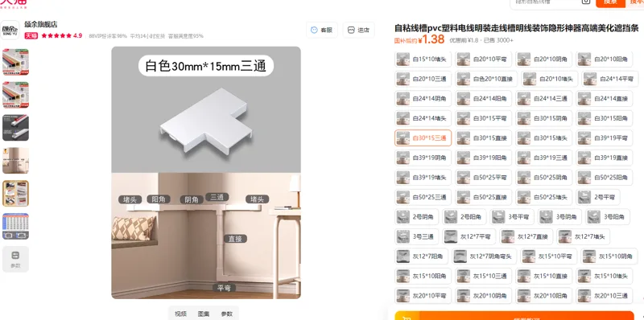Open the 参数 parameters icon in left sidebar
Viewport: 644px width, 320px height.
point(15,259)
